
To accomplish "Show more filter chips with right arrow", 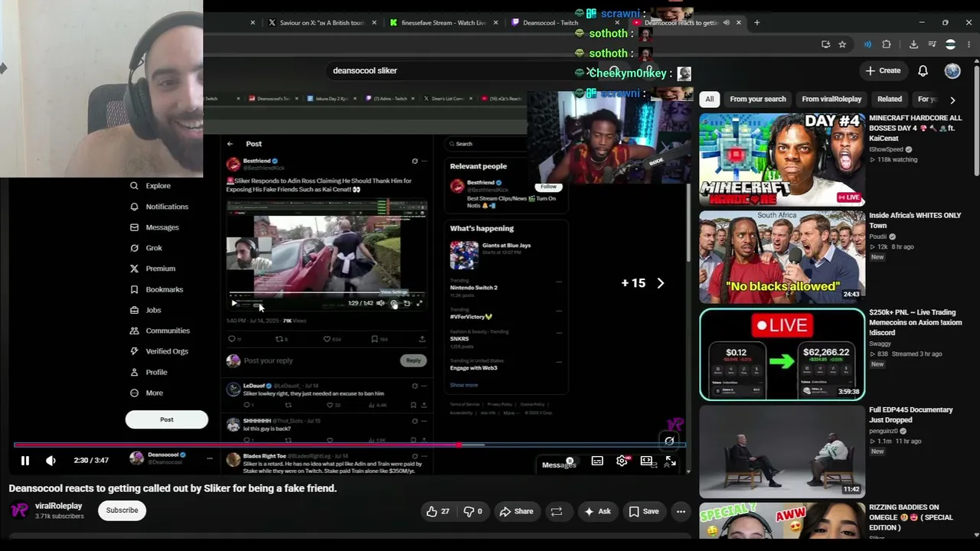I will point(952,99).
